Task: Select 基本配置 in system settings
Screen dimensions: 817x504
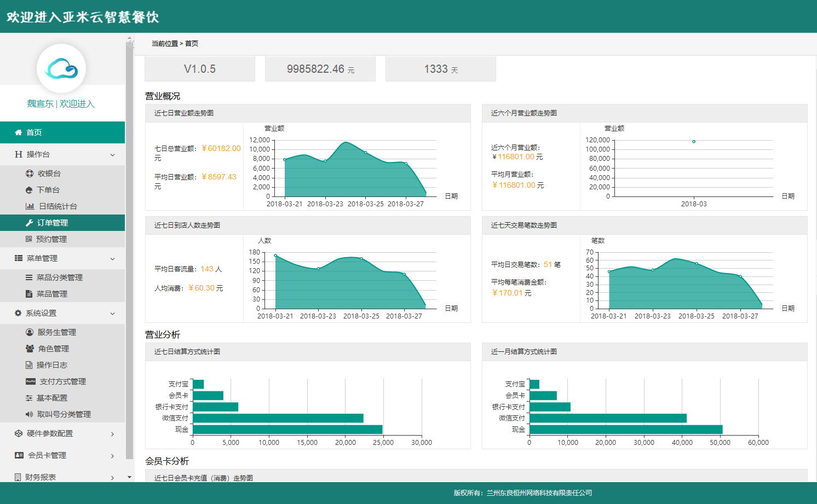Action: coord(51,398)
